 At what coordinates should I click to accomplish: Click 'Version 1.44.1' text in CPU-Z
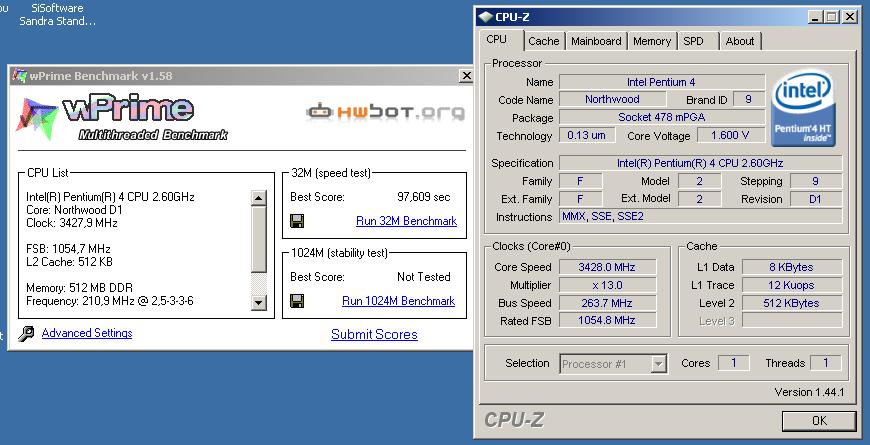[810, 392]
